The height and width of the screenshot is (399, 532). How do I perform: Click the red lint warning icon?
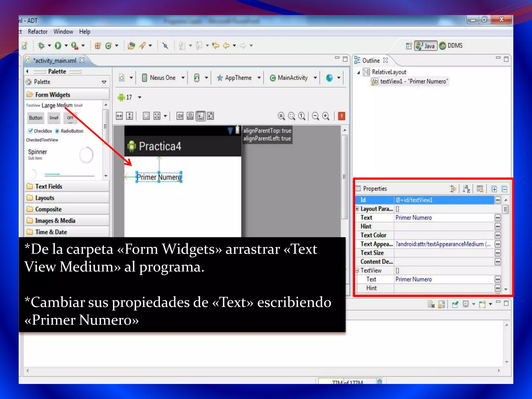tap(341, 116)
